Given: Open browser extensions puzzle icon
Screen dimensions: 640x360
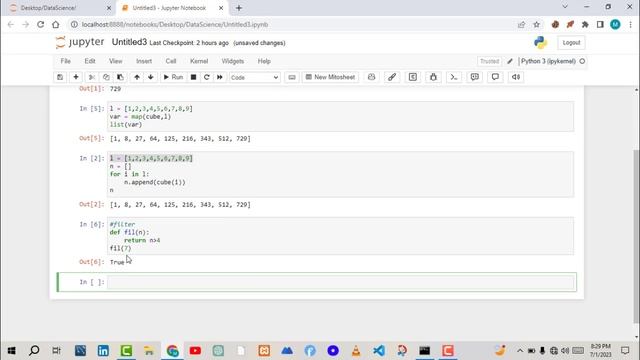Looking at the screenshot, I should pos(585,24).
